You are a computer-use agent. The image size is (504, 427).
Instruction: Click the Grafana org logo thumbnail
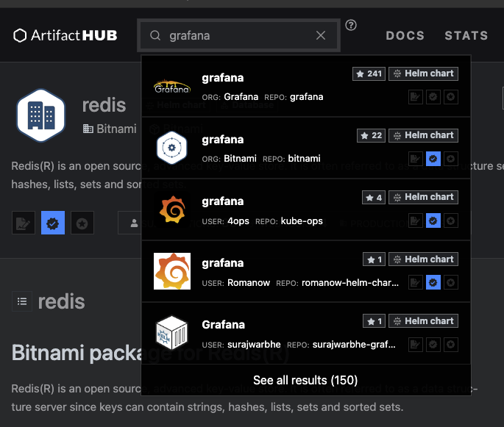(x=172, y=86)
